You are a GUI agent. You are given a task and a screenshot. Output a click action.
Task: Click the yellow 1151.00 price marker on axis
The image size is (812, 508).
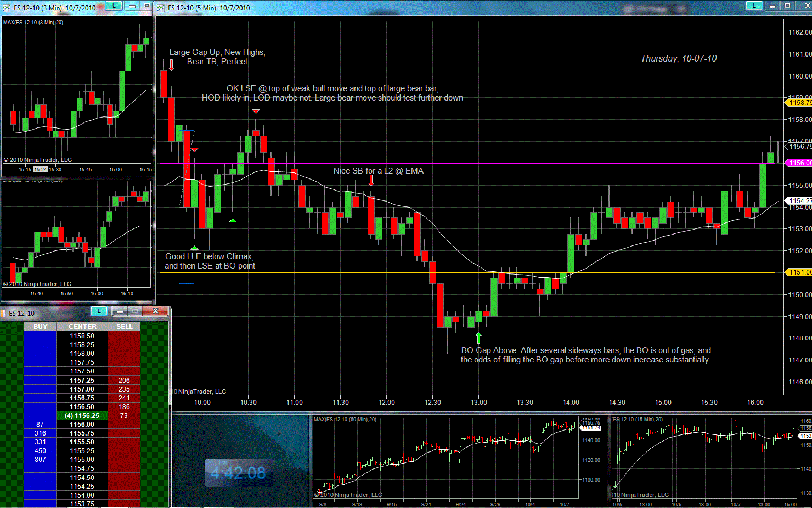coord(799,272)
